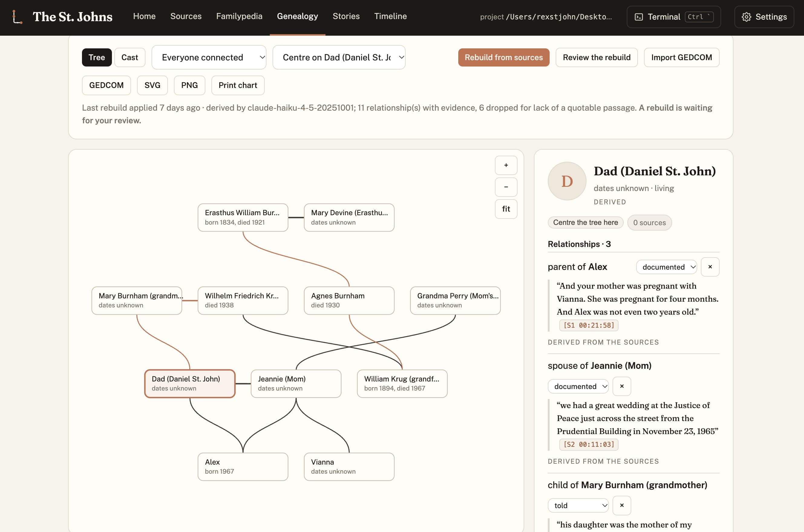This screenshot has width=804, height=532.
Task: Click The St. Johns tree logo icon
Action: 17,17
